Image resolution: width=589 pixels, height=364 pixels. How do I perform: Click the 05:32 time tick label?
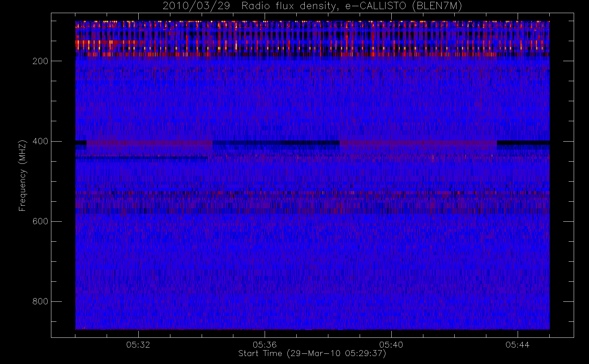tap(138, 345)
